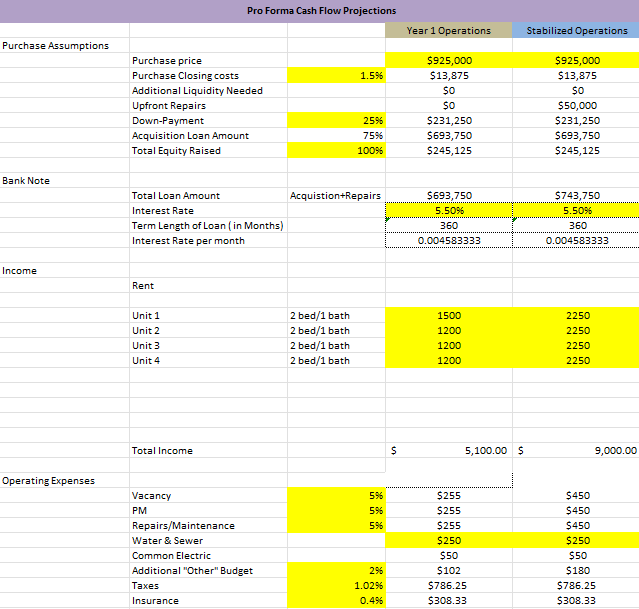The image size is (639, 609).
Task: Select the $50 Common Electric Year 1 cell
Action: click(x=449, y=556)
